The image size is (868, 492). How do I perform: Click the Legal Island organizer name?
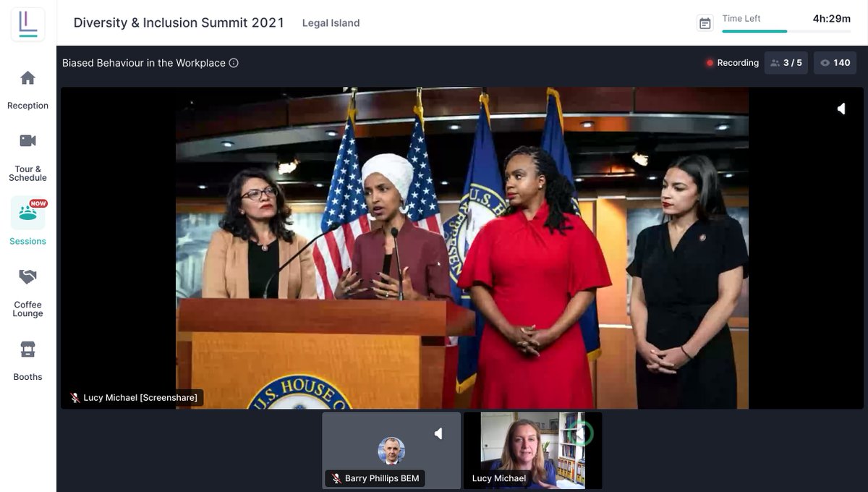point(331,23)
